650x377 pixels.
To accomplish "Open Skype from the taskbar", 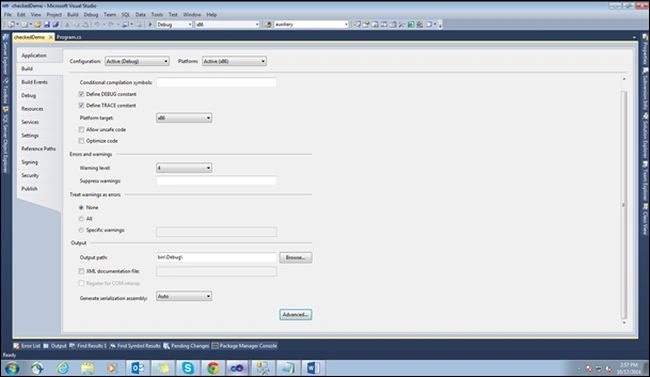I will (x=188, y=368).
